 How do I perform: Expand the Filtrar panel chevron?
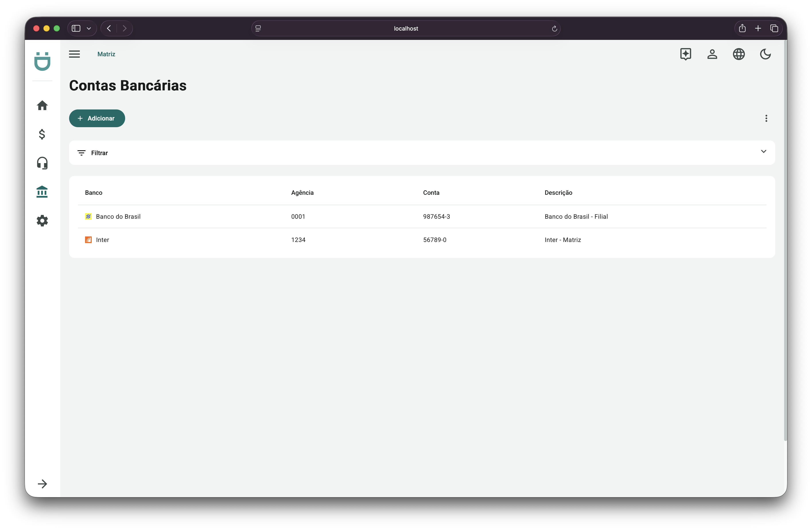(x=763, y=152)
